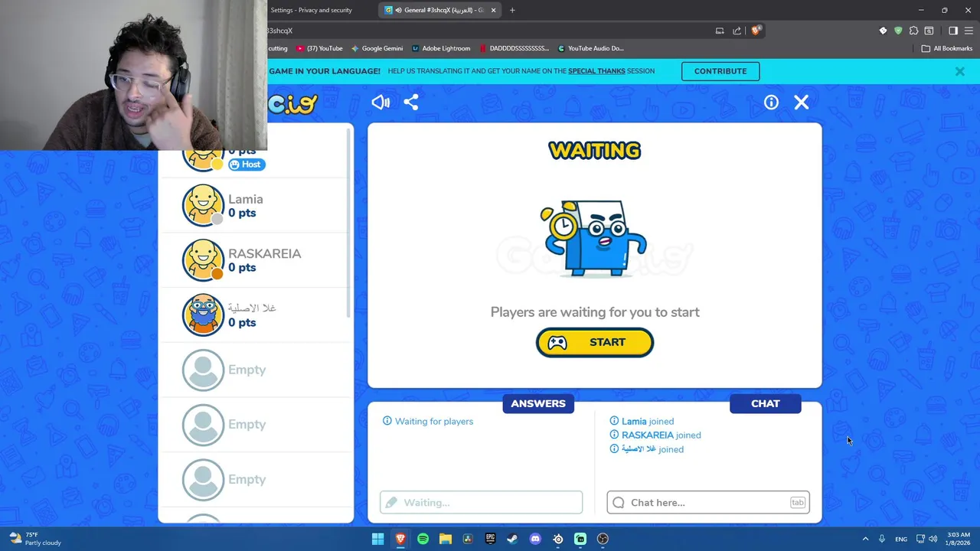Click the CONTRIBUTE button
Image resolution: width=980 pixels, height=551 pixels.
click(x=720, y=71)
